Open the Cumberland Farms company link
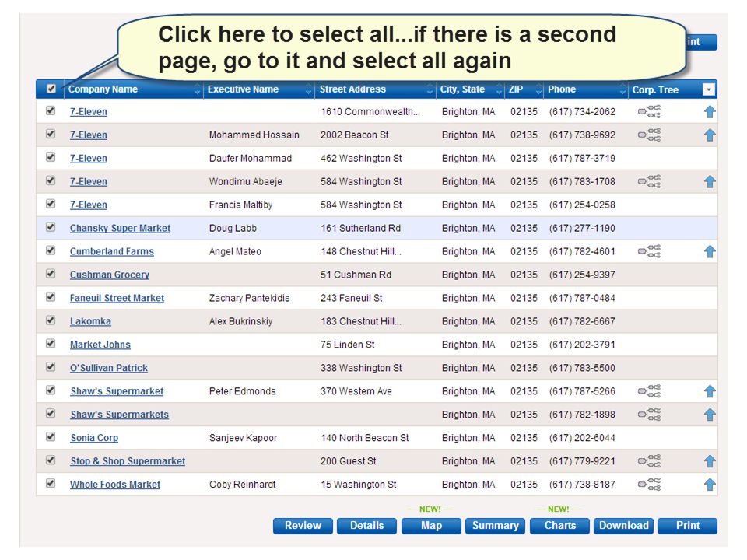This screenshot has height=560, width=747. tap(112, 251)
